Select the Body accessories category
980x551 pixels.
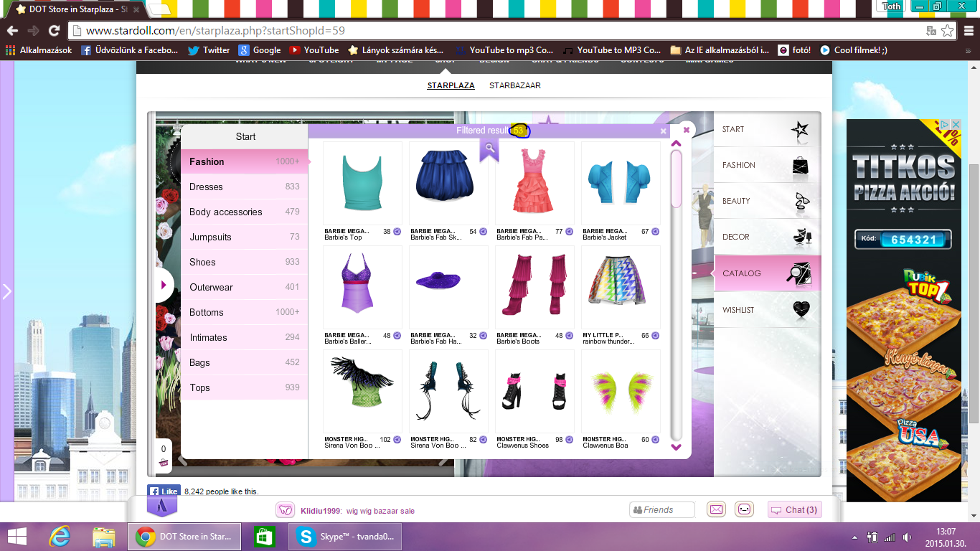tap(244, 212)
